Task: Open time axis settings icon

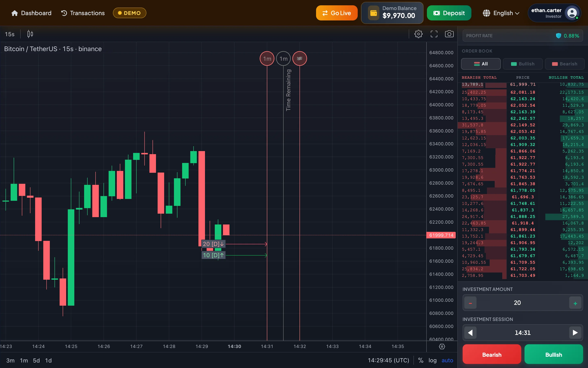Action: point(442,347)
